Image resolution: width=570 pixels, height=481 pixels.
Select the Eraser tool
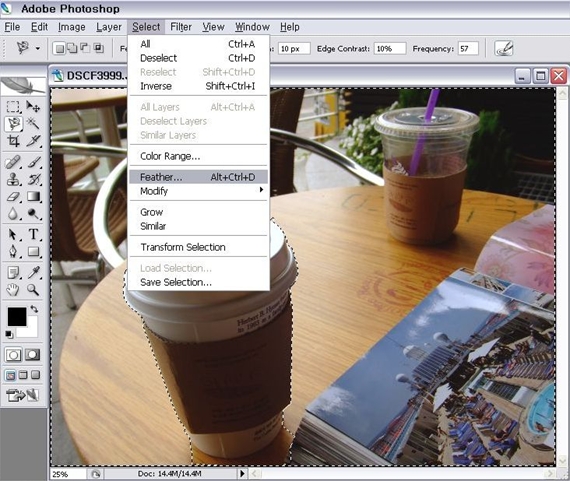click(13, 197)
